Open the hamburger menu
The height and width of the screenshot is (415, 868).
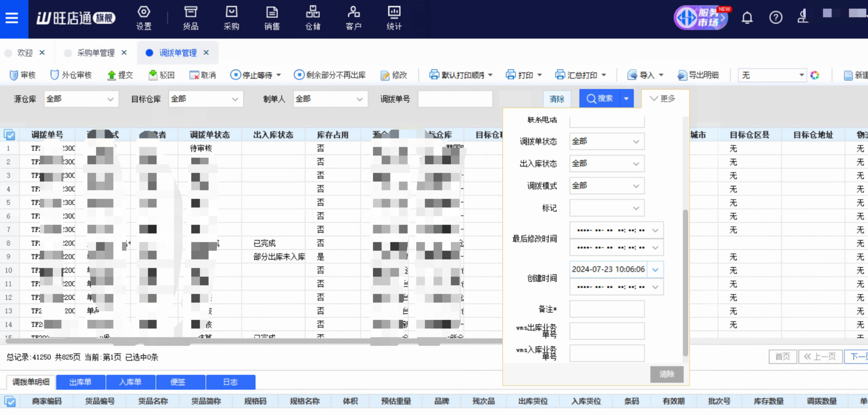coord(12,18)
